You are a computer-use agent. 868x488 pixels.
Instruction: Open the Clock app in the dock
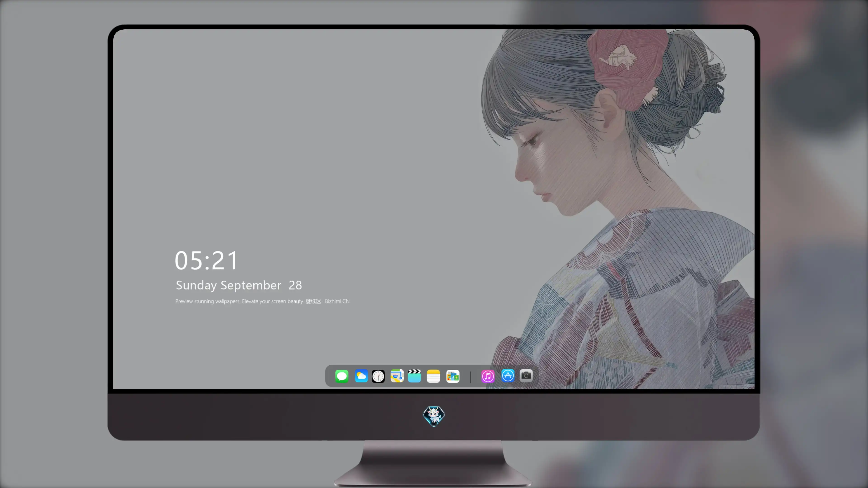click(x=378, y=376)
